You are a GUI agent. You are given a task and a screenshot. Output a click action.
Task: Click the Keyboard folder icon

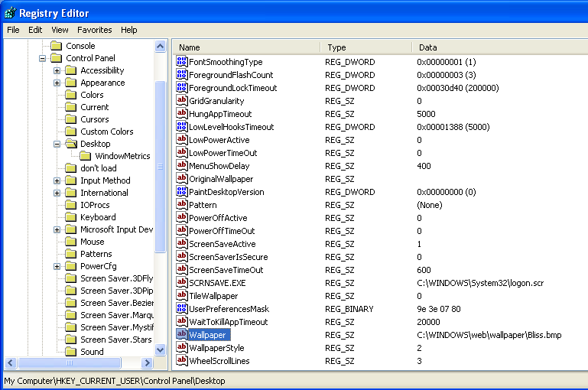tap(71, 217)
